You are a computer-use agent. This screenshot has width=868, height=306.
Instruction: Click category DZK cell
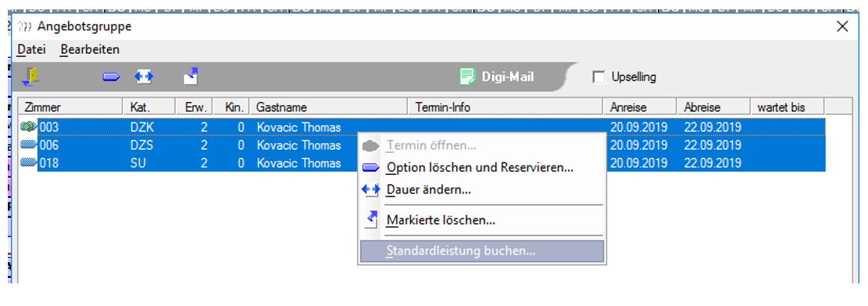(x=141, y=128)
